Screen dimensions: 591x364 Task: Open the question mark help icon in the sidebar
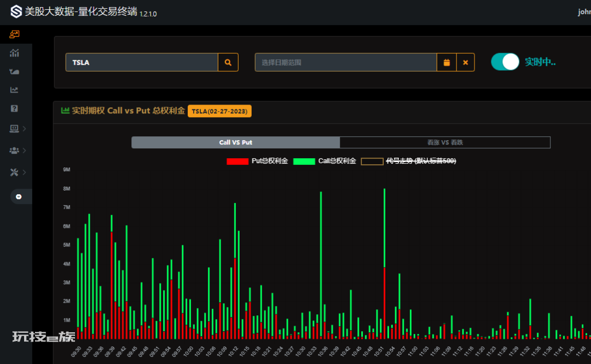14,108
